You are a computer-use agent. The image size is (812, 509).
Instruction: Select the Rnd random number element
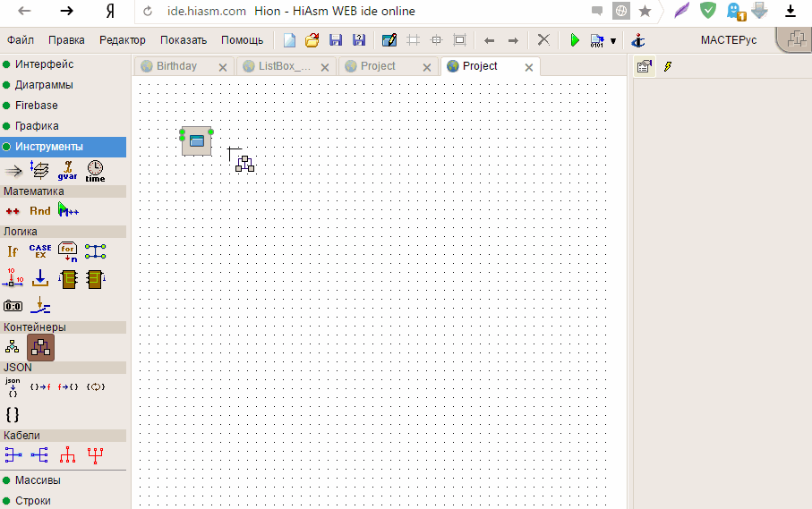(40, 211)
